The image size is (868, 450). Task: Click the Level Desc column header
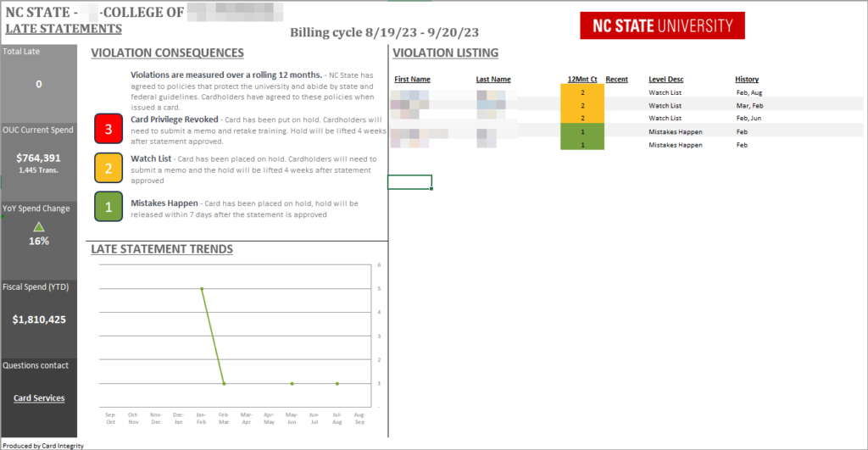[666, 79]
